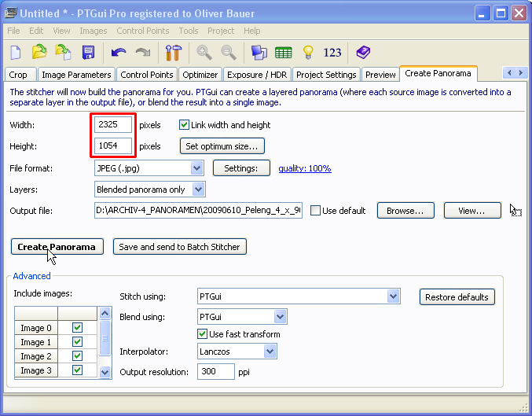Disable Use fast transform checkbox
The image size is (532, 416).
point(203,334)
